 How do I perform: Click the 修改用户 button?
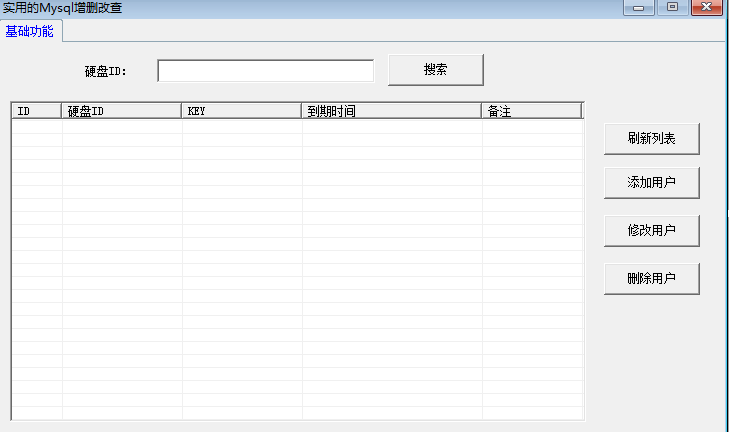coord(651,230)
